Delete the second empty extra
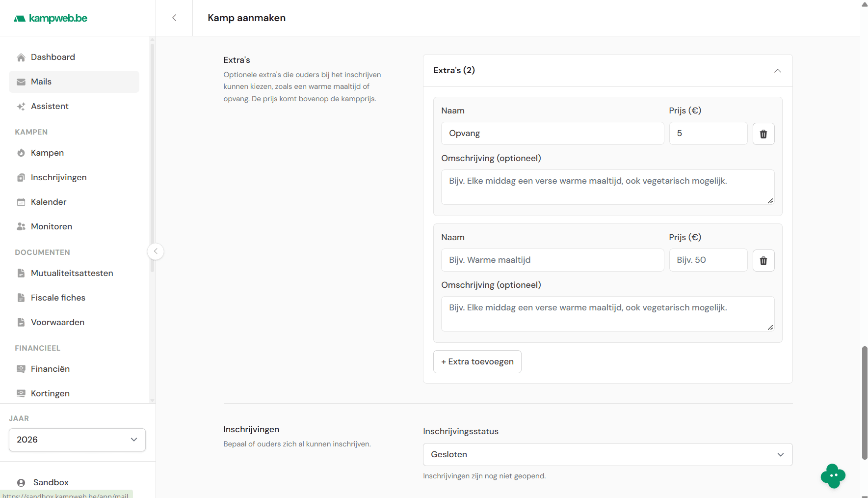The image size is (868, 498). tap(763, 260)
